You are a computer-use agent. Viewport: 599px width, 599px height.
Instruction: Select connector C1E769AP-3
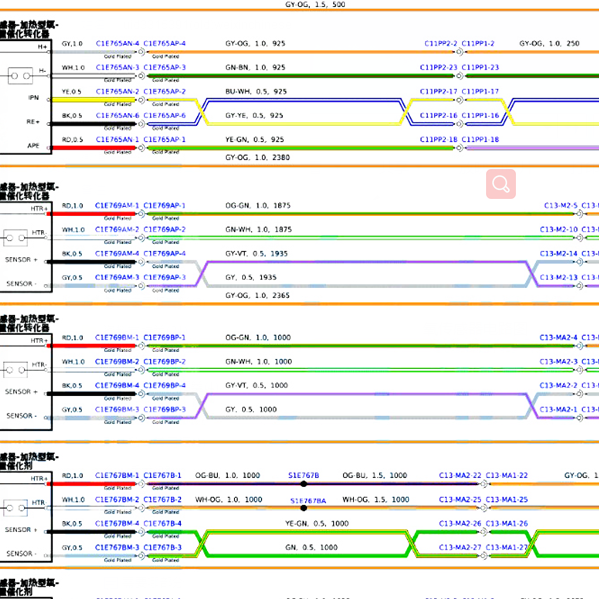[164, 277]
